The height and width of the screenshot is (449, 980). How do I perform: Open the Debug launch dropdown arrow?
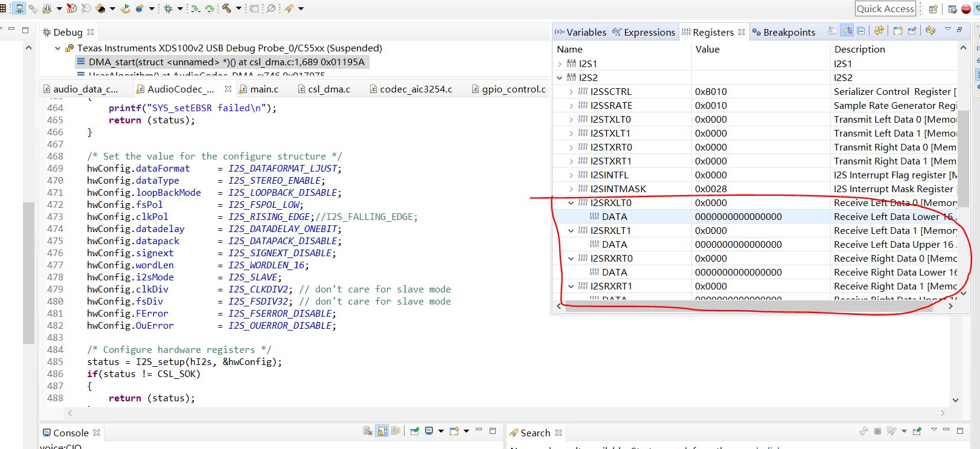tap(179, 8)
